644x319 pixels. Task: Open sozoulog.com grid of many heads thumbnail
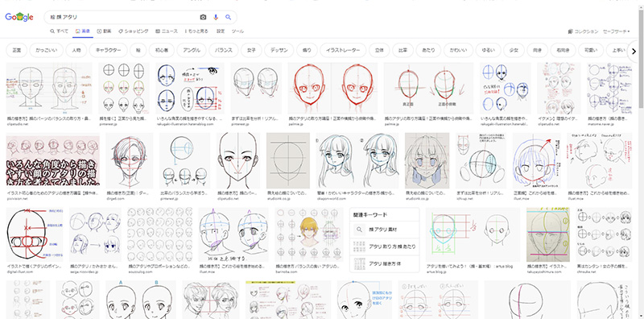coord(159,234)
